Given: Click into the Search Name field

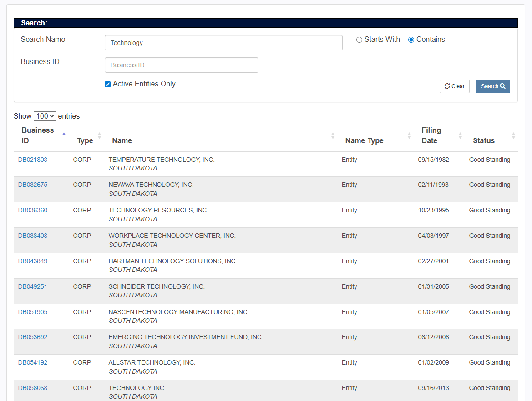Looking at the screenshot, I should tap(223, 43).
